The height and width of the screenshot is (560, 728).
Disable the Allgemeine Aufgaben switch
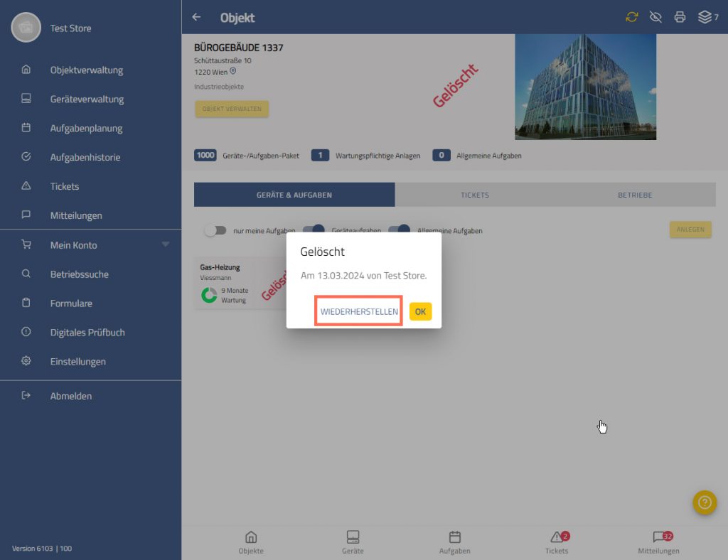pyautogui.click(x=400, y=230)
